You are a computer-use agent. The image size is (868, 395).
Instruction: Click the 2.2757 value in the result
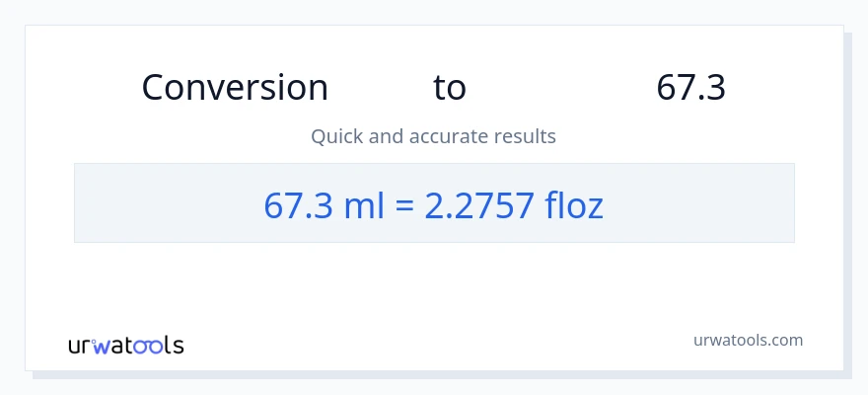tap(479, 204)
